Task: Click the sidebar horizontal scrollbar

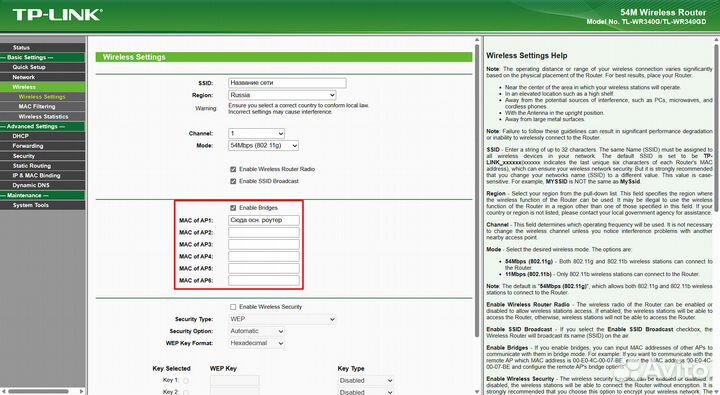Action: tap(39, 392)
